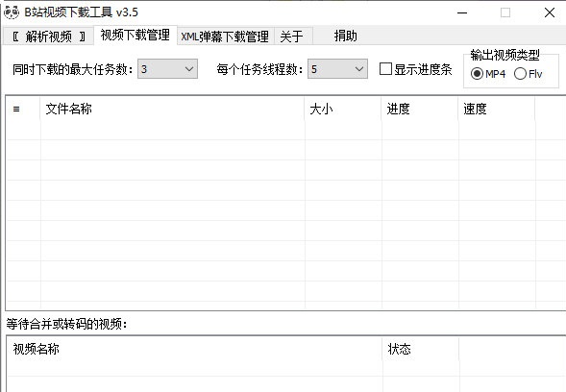566x392 pixels.
Task: Minimize the B站视频下载工具 window
Action: [x=462, y=12]
